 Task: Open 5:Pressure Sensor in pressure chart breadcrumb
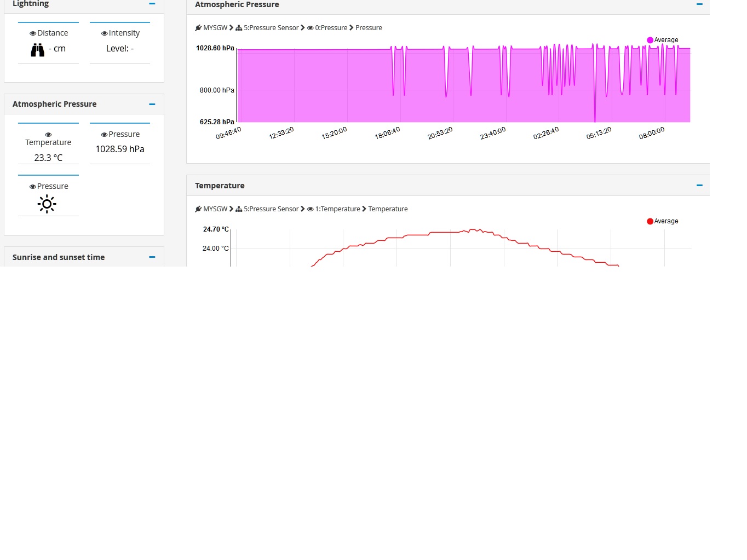click(271, 28)
